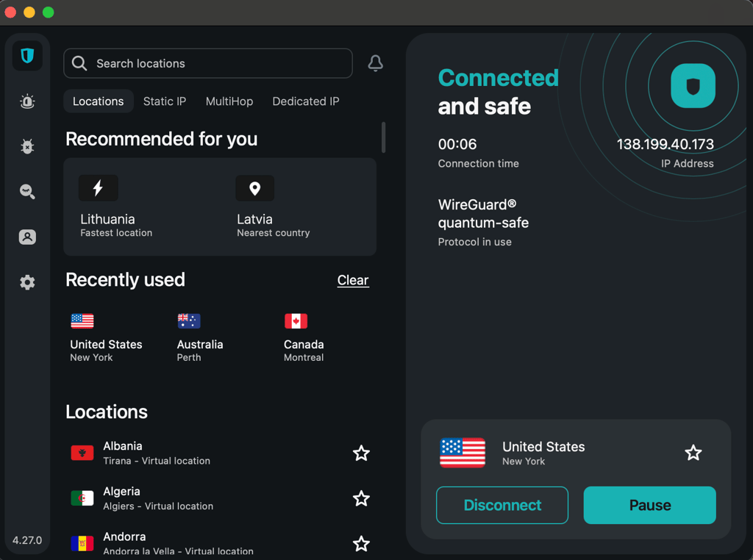Click the Recommended for you heading
This screenshot has height=560, width=753.
(x=161, y=139)
